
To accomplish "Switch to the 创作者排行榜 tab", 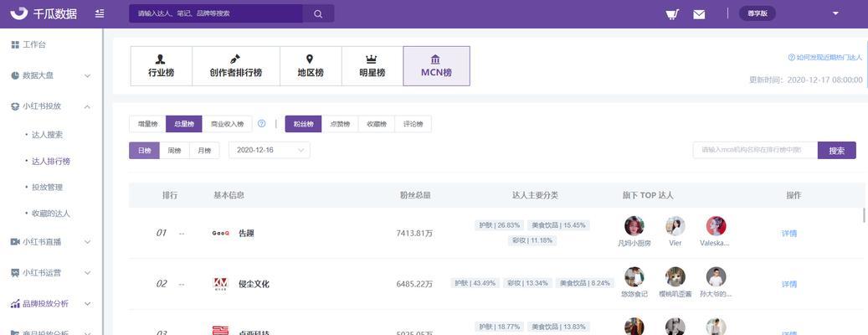I will click(236, 66).
